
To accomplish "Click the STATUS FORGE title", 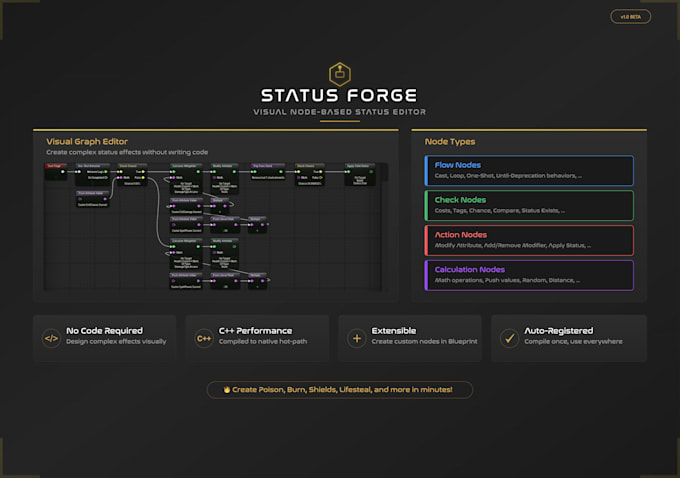I will 339,95.
